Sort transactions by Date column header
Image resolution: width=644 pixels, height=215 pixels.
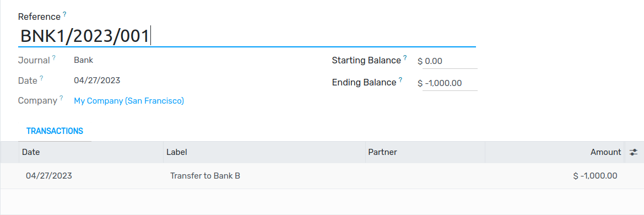(x=91, y=152)
